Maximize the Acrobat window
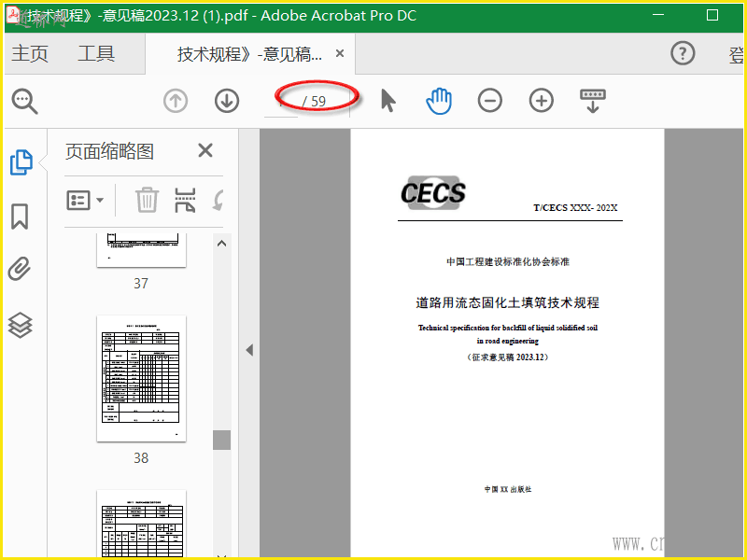 pyautogui.click(x=712, y=15)
